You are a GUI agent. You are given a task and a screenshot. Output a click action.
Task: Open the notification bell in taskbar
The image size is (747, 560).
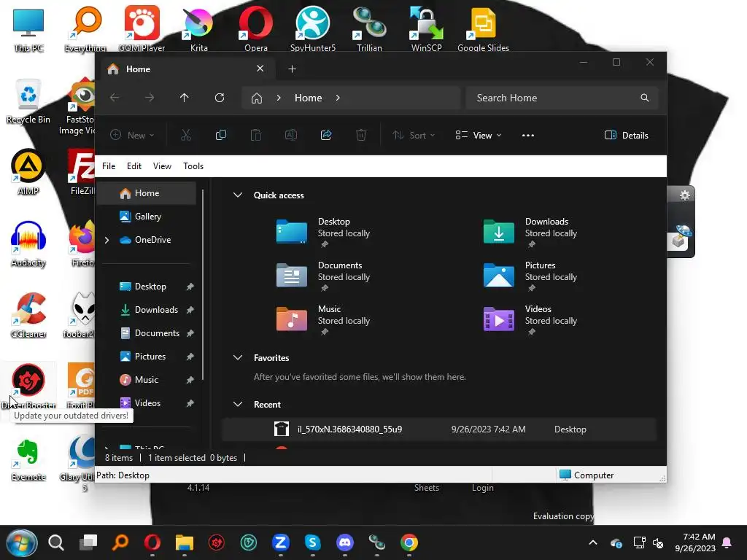[x=727, y=542]
